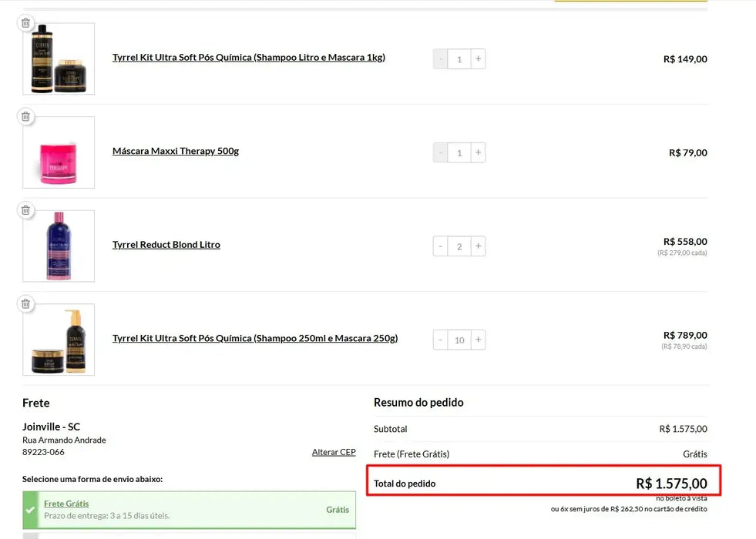Open Máscara Maxxi Therapy 500g product link
Image resolution: width=756 pixels, height=539 pixels.
(176, 151)
